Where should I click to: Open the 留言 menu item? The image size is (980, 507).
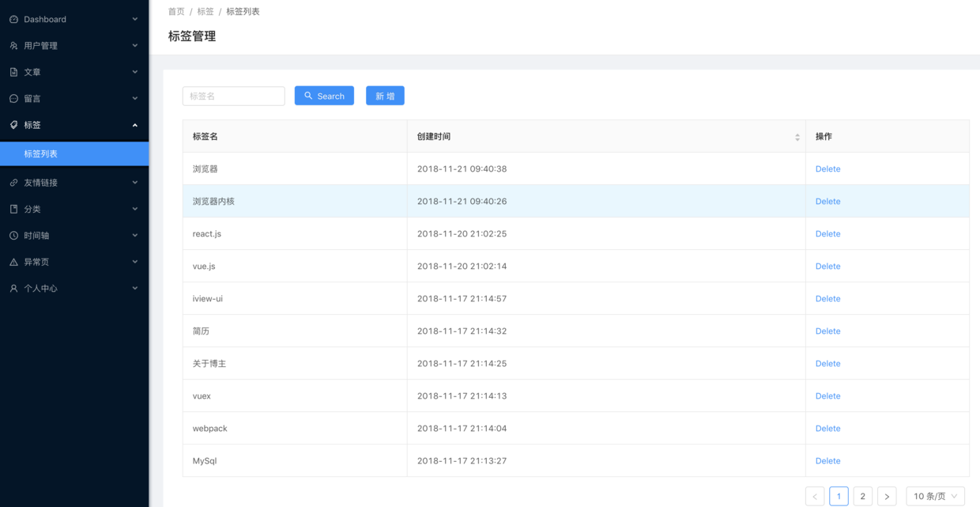point(74,99)
